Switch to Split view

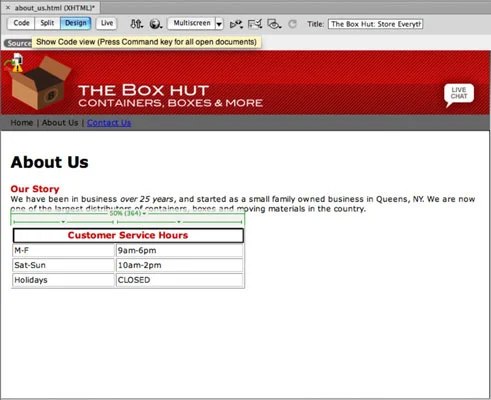[47, 23]
